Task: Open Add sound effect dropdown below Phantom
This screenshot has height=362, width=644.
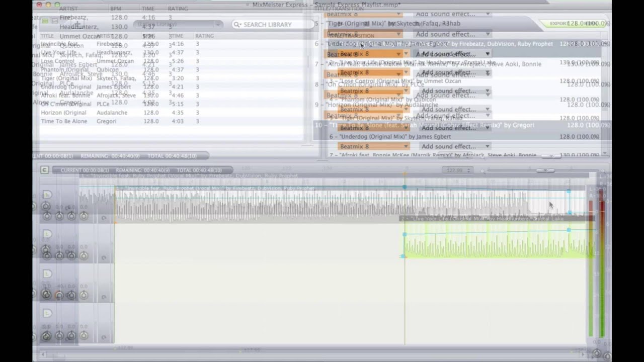Action: pos(454,109)
